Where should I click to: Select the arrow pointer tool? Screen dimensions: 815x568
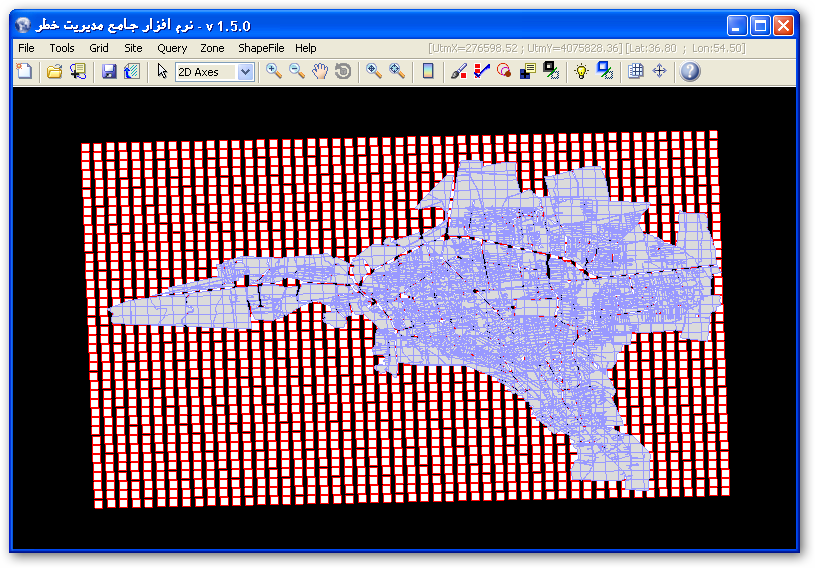click(162, 71)
